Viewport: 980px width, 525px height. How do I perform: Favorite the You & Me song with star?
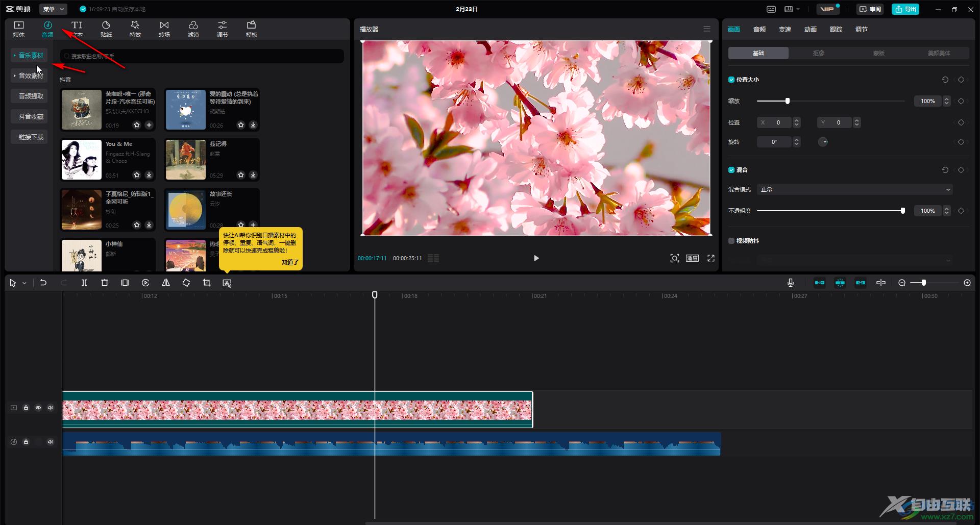[137, 175]
